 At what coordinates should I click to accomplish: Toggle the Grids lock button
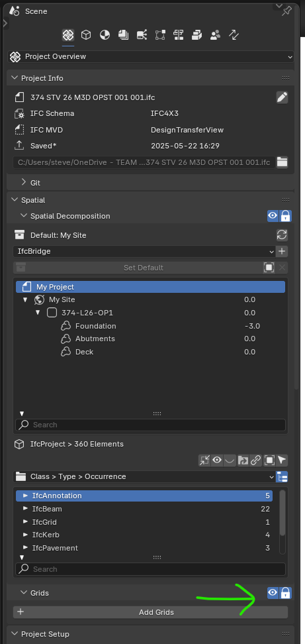pyautogui.click(x=285, y=593)
